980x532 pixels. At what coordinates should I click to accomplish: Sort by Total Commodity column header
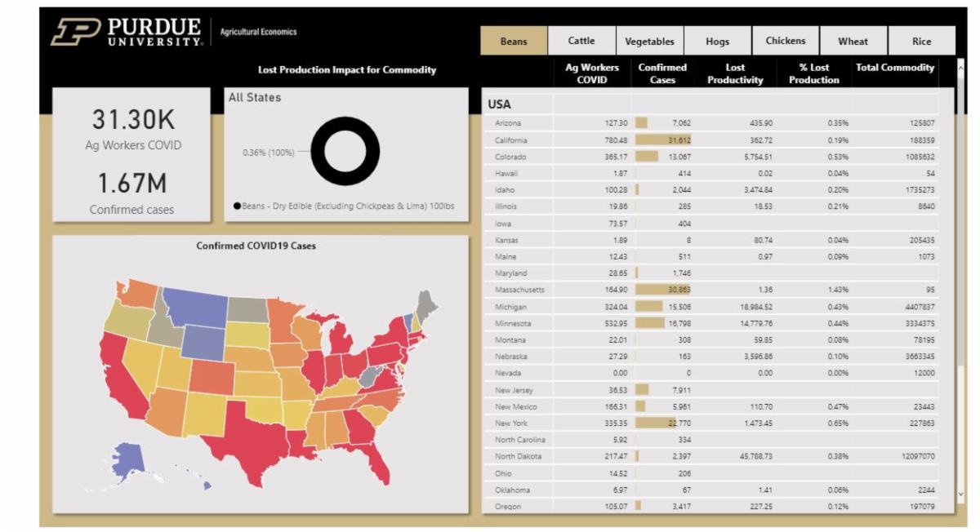894,69
